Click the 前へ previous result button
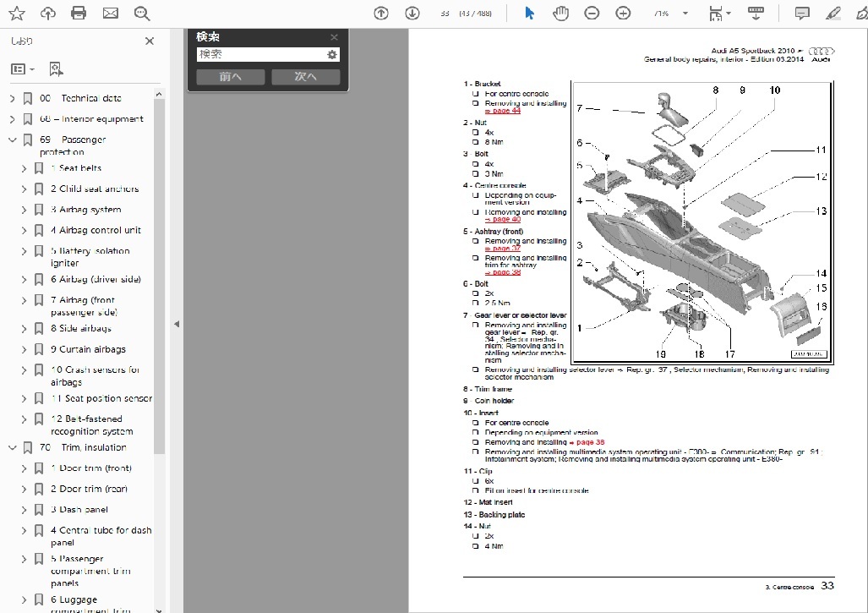The height and width of the screenshot is (613, 868). click(230, 76)
